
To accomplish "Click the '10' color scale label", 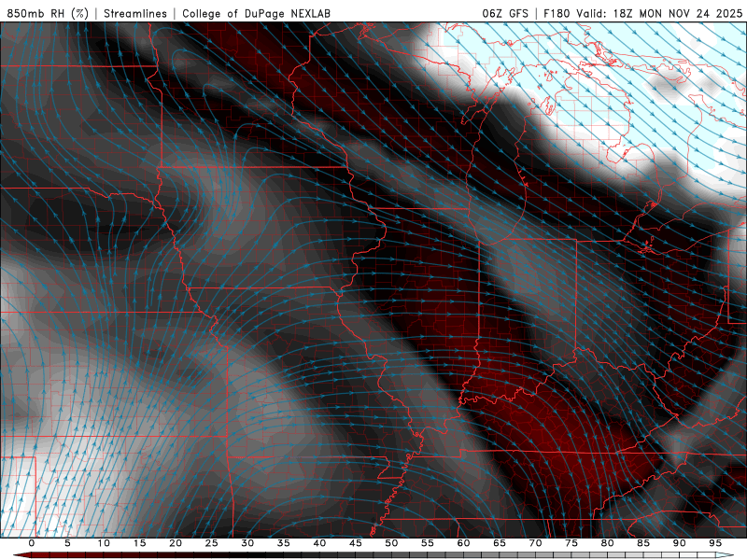I will (104, 543).
